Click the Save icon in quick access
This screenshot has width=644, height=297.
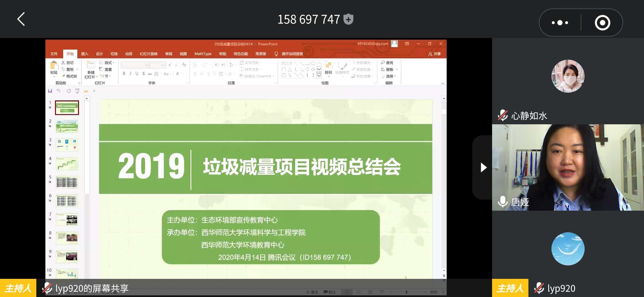point(50,91)
